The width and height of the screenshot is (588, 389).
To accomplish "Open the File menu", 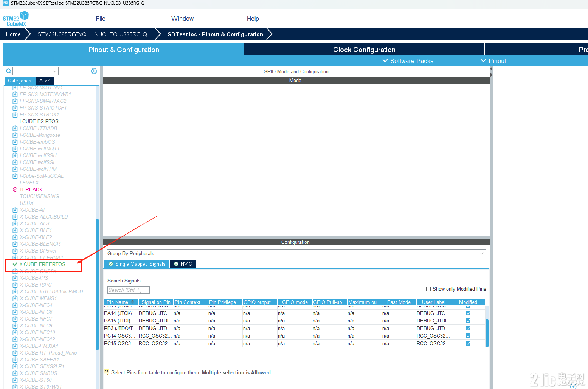I will tap(101, 19).
